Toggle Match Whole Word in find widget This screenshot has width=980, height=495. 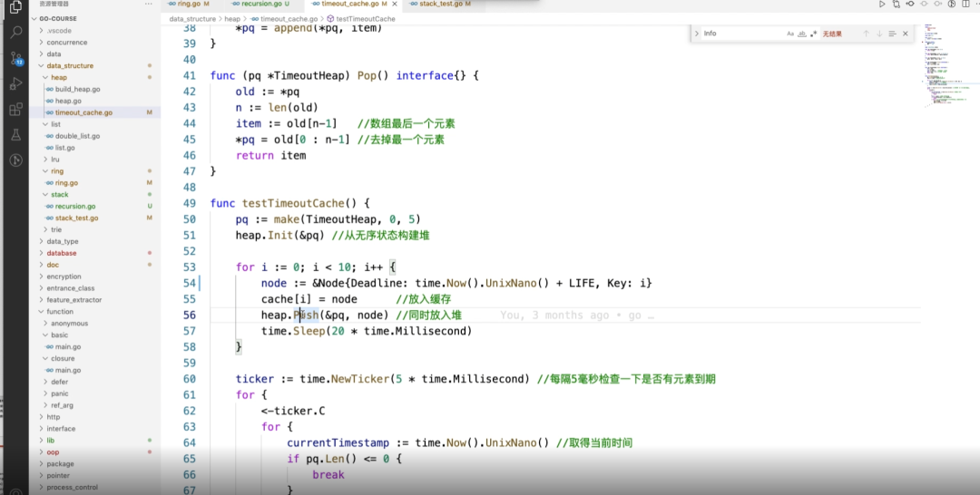tap(802, 34)
